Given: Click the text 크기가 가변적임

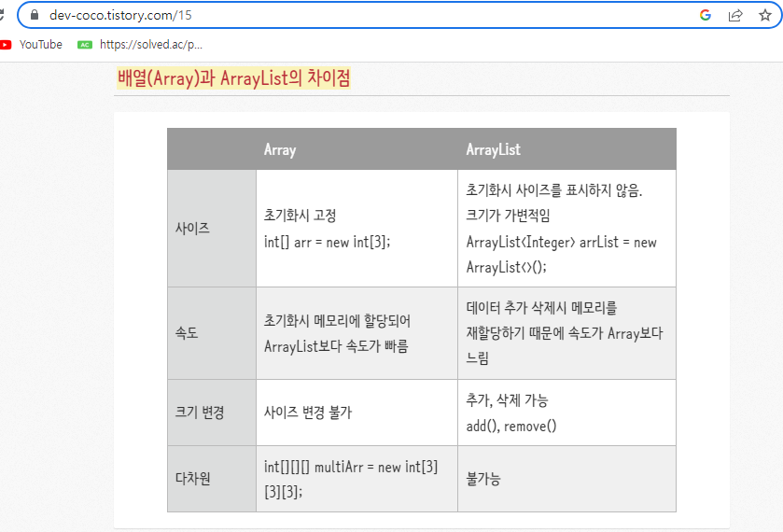Looking at the screenshot, I should click(x=508, y=216).
